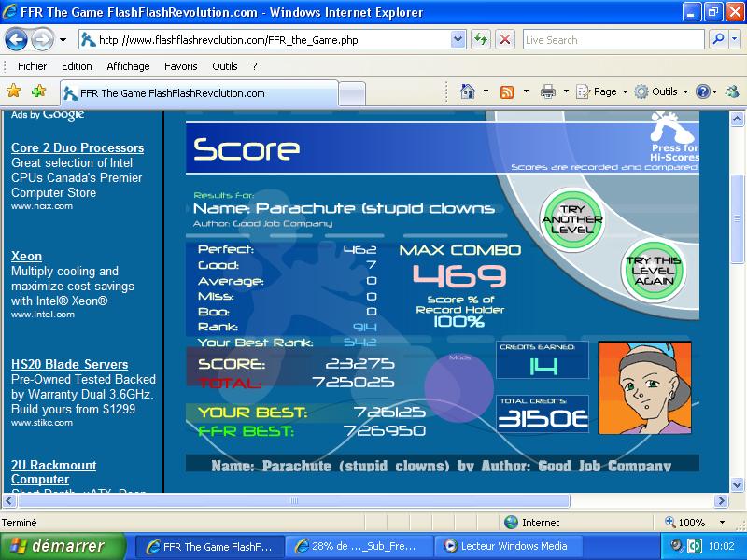Screen dimensions: 747x560
Task: Click the horizontal scrollbar thumb
Action: tap(294, 500)
